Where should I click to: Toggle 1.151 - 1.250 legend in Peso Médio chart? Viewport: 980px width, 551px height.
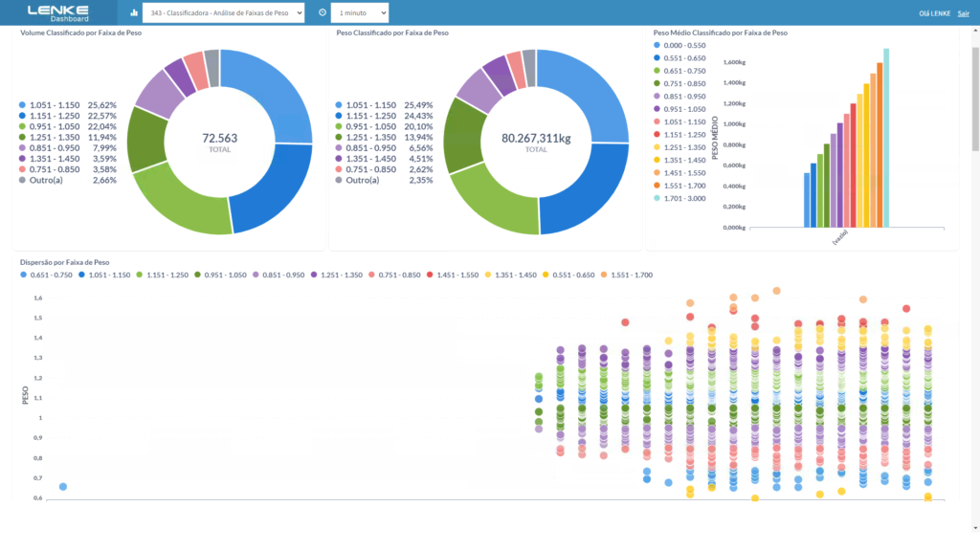point(679,134)
